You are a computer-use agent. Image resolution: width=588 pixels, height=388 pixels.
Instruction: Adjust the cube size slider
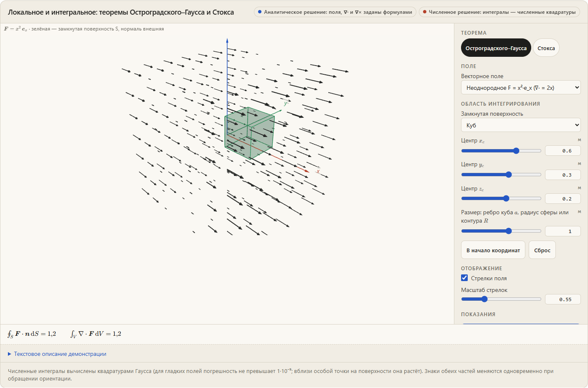tap(501, 231)
